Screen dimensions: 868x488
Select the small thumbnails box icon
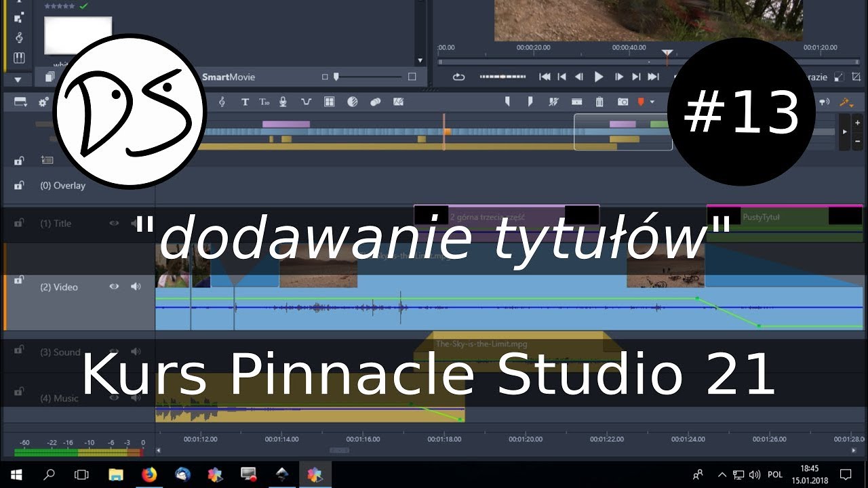325,77
